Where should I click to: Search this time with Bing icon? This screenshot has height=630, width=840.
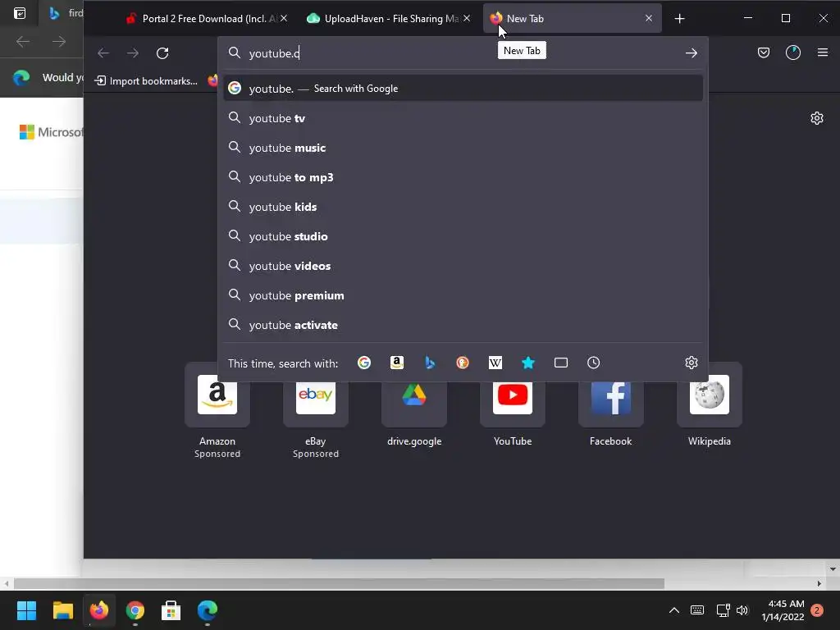(430, 363)
